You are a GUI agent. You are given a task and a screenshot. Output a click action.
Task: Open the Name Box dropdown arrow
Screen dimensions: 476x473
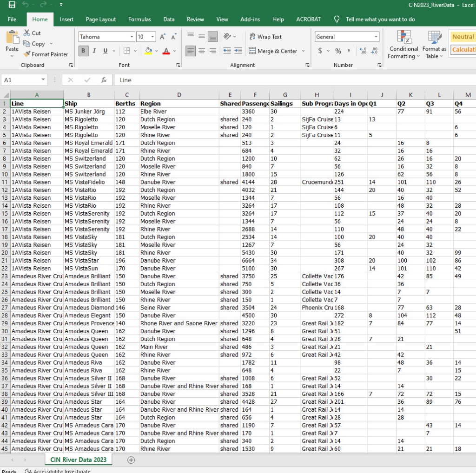(43, 80)
